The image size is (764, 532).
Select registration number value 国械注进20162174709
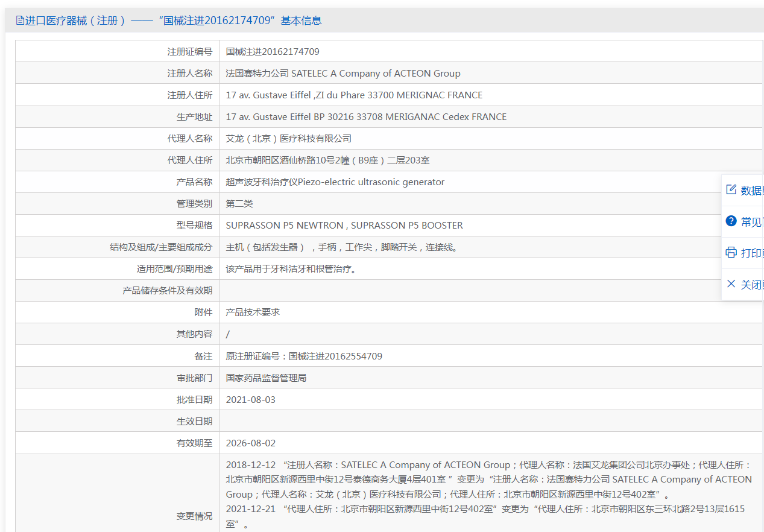pyautogui.click(x=273, y=52)
